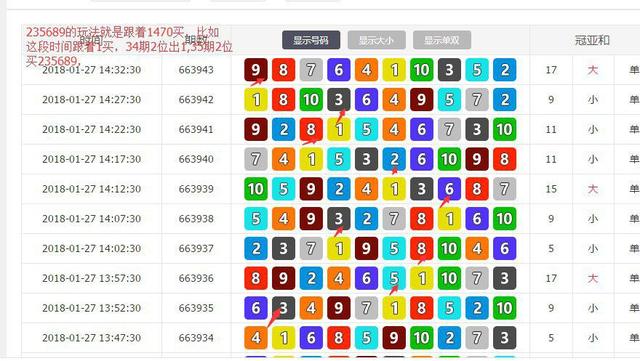Click yellow ball 1 in row 663936
The width and height of the screenshot is (640, 361).
pyautogui.click(x=422, y=279)
